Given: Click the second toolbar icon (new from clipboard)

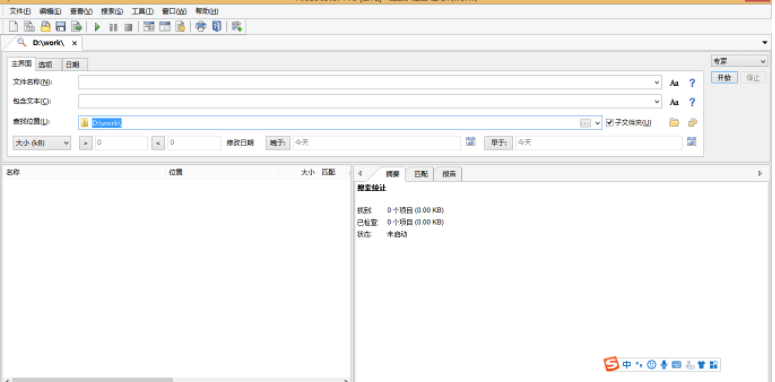Looking at the screenshot, I should coord(29,27).
